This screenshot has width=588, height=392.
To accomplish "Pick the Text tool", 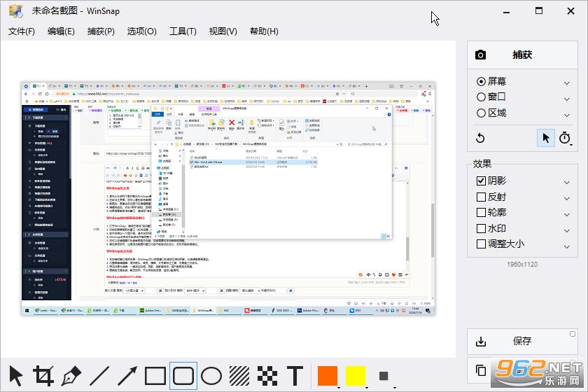I will [295, 375].
